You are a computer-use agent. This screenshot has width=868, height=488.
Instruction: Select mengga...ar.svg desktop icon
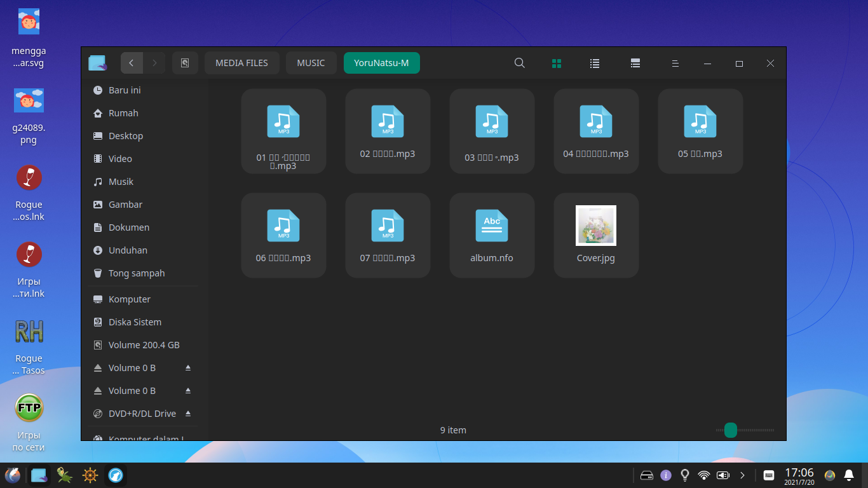point(29,38)
